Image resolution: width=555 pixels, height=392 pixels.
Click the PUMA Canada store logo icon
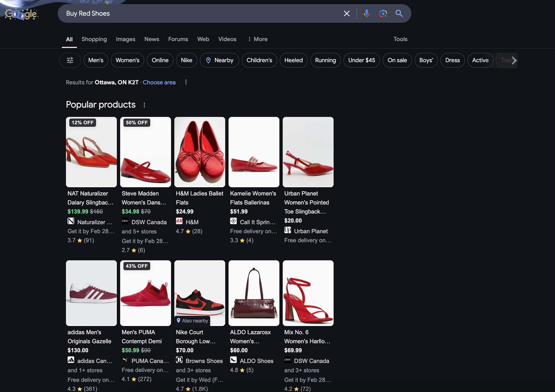(125, 360)
